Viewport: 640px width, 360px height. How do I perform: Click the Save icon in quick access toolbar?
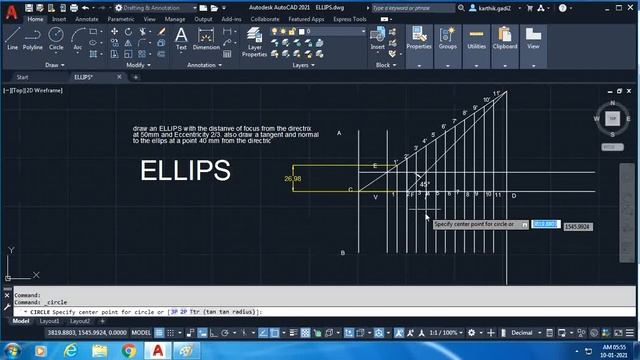point(29,8)
